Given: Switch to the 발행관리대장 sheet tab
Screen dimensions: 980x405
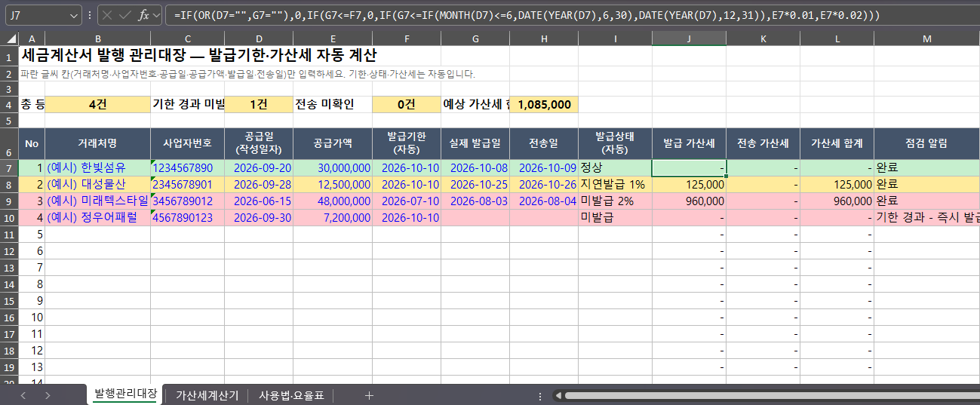Looking at the screenshot, I should [x=125, y=394].
